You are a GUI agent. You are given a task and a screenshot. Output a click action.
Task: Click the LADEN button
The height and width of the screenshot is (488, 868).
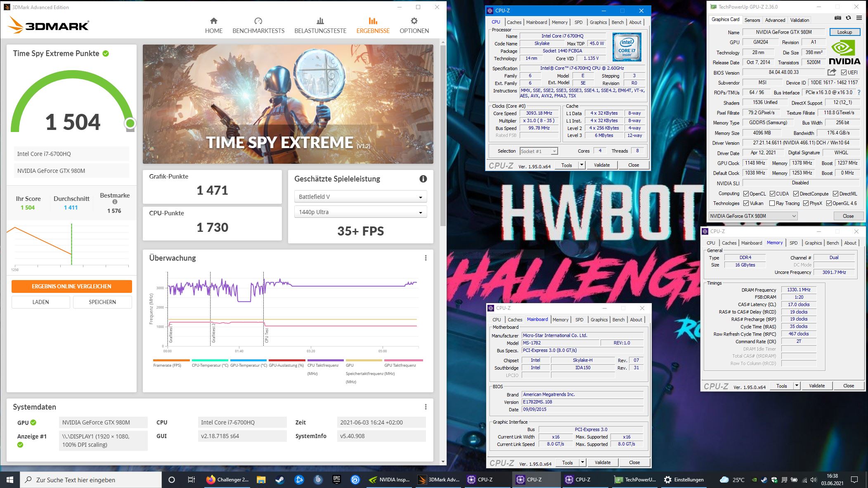[40, 302]
